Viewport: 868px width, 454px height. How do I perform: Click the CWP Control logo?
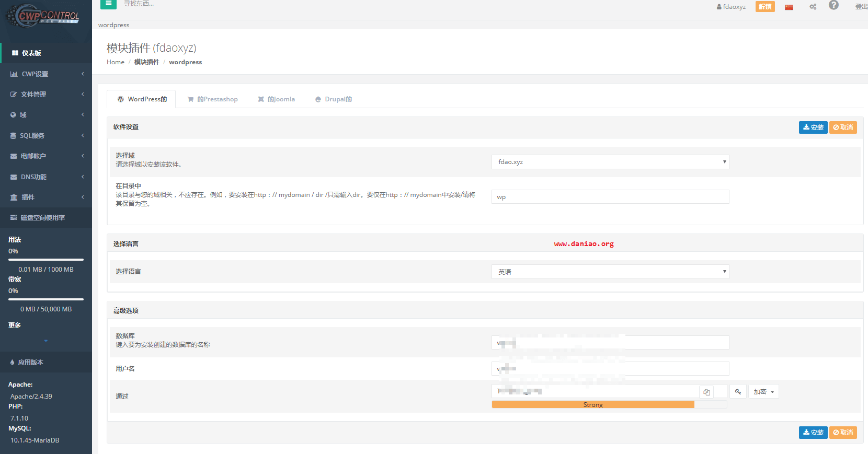pos(43,16)
